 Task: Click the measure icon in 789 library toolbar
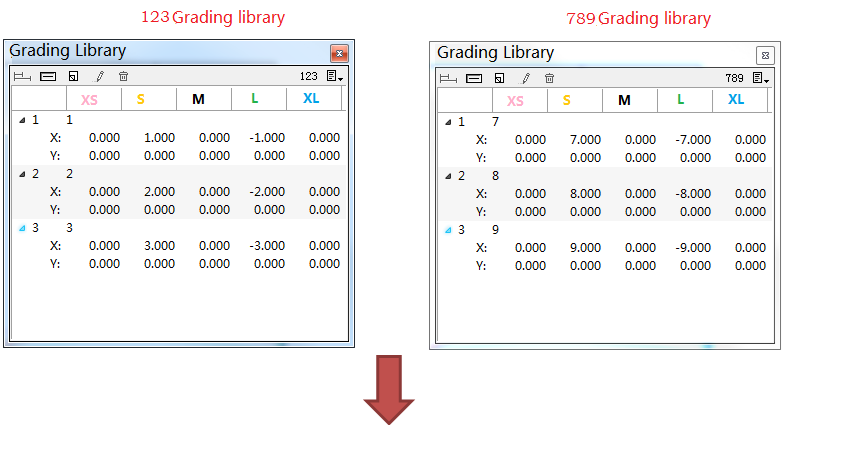point(447,78)
